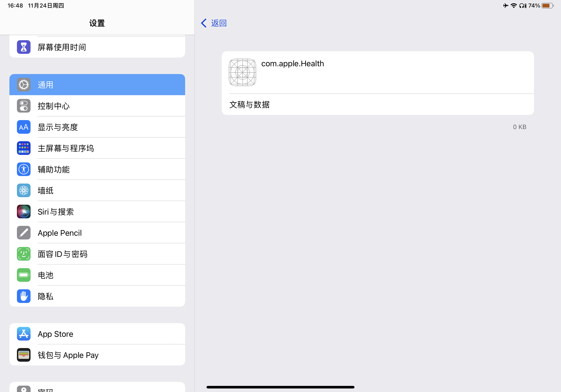
Task: Open App Store settings
Action: pyautogui.click(x=98, y=334)
